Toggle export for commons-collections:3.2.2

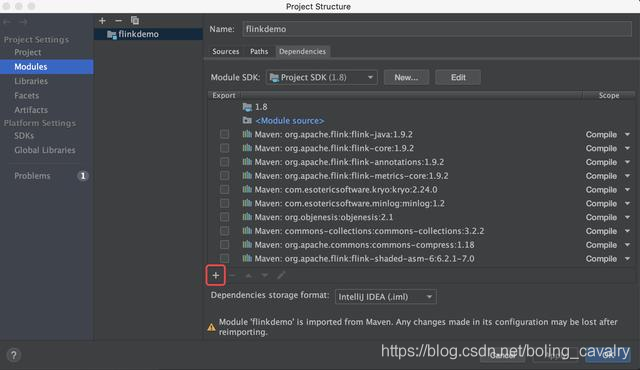pyautogui.click(x=224, y=231)
